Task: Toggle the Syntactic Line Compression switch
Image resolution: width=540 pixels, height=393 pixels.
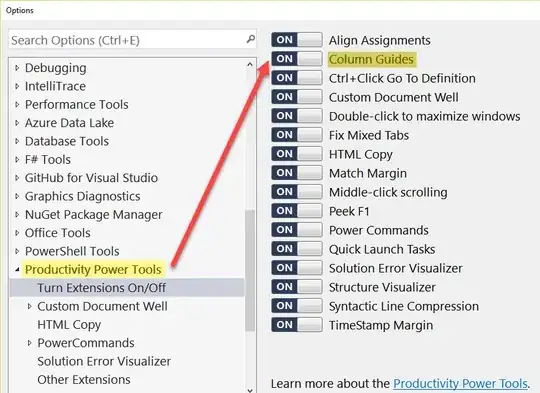Action: [x=297, y=306]
